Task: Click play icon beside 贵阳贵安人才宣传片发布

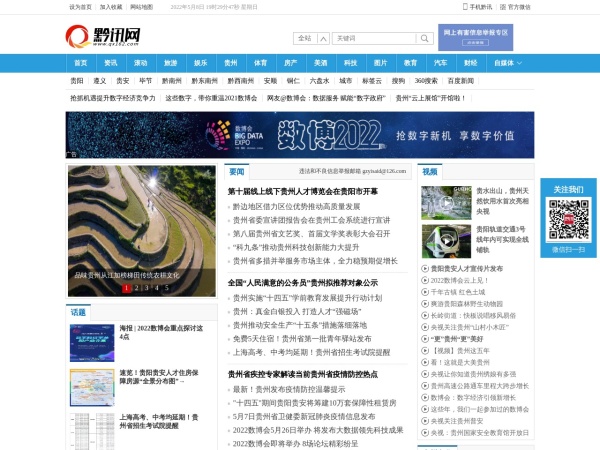Action: [x=425, y=269]
